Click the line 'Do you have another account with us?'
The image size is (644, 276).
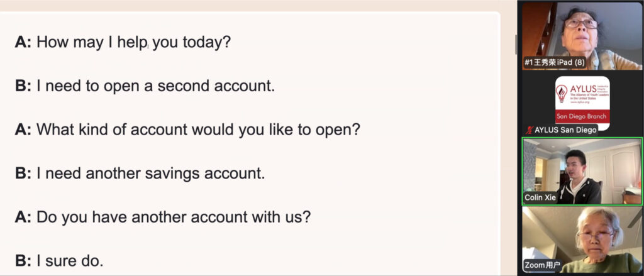[173, 216]
